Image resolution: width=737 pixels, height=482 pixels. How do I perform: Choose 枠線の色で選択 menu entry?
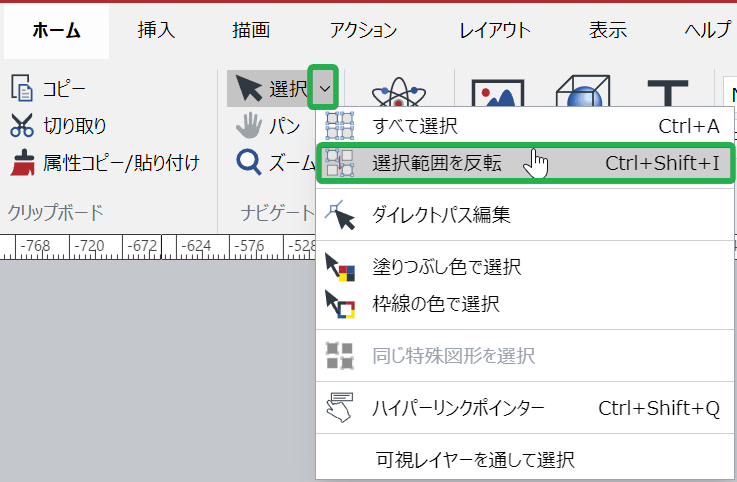click(x=525, y=304)
